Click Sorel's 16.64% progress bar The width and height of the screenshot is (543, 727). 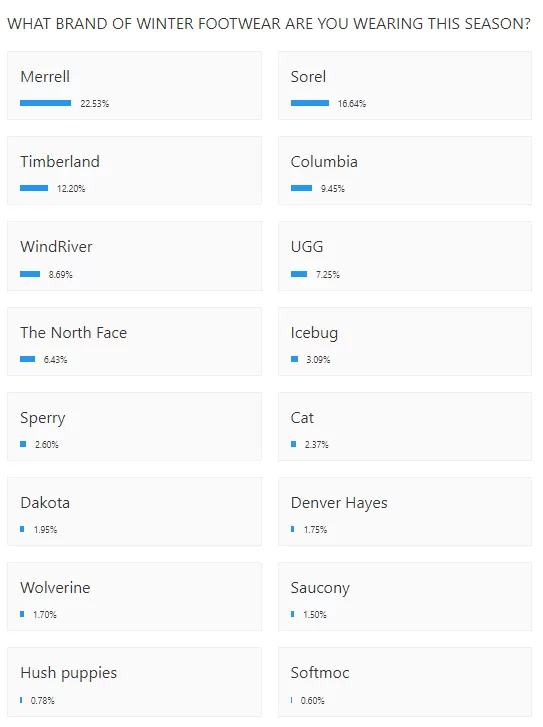click(310, 103)
